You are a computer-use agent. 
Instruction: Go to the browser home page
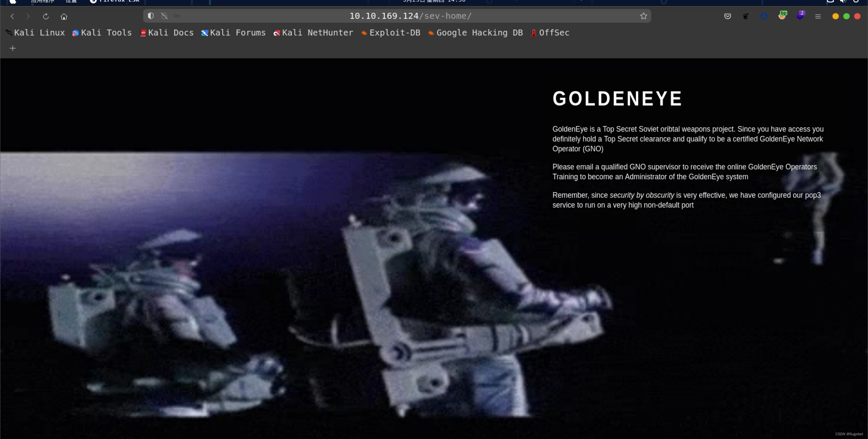pyautogui.click(x=64, y=16)
